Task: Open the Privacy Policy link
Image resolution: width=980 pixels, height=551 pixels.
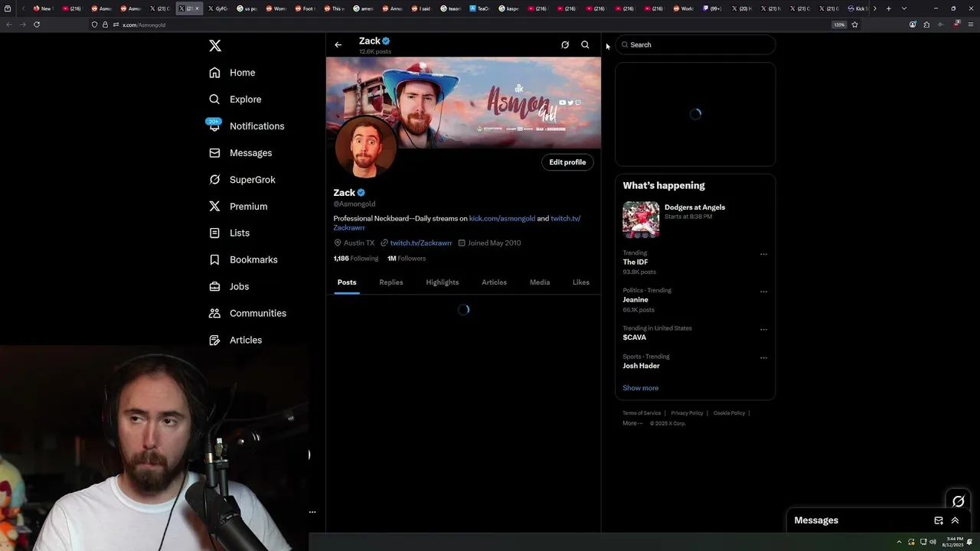Action: click(687, 413)
